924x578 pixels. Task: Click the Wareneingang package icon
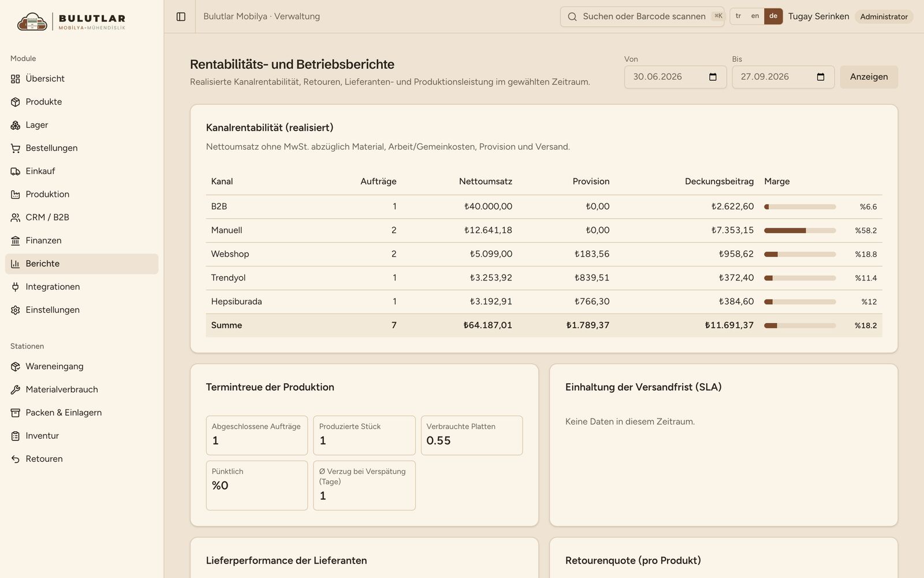pos(16,366)
